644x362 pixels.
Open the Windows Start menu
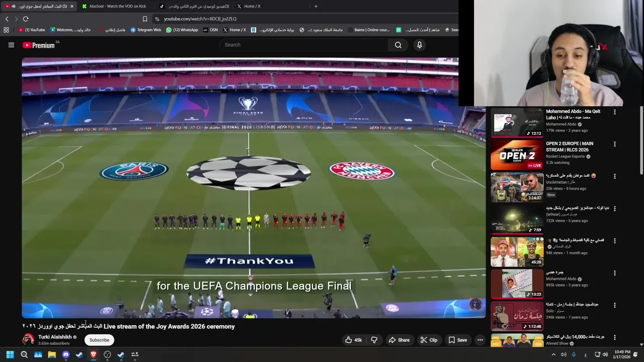[10, 354]
